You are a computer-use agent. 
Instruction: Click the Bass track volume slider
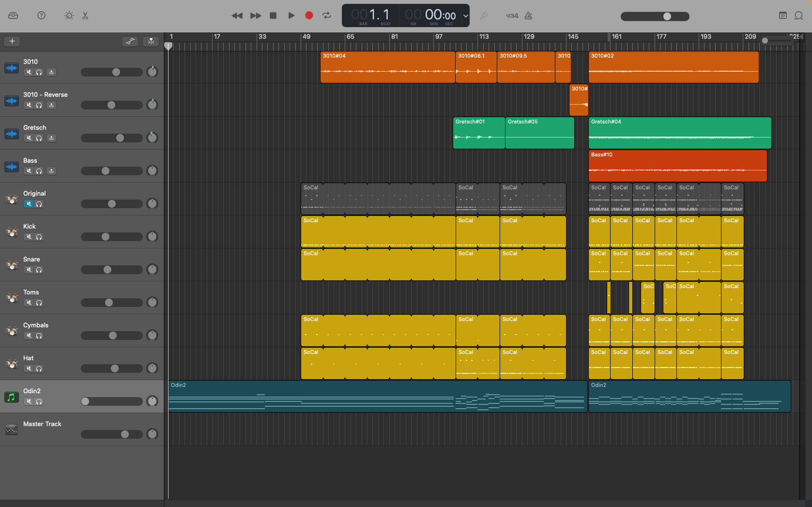111,171
